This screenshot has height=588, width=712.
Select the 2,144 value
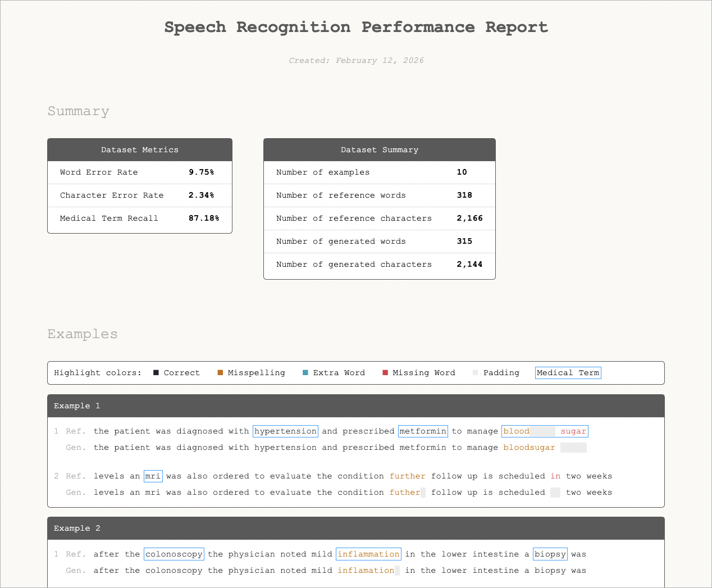(x=470, y=265)
